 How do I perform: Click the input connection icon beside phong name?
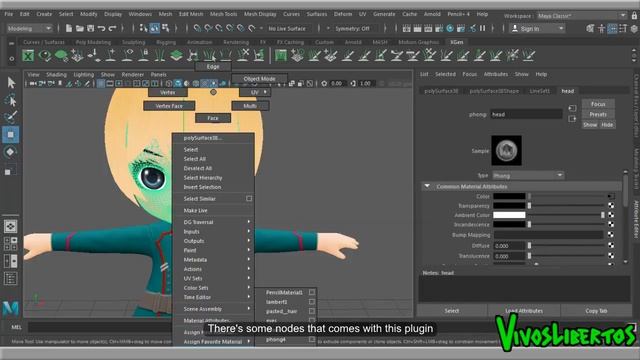coord(572,108)
